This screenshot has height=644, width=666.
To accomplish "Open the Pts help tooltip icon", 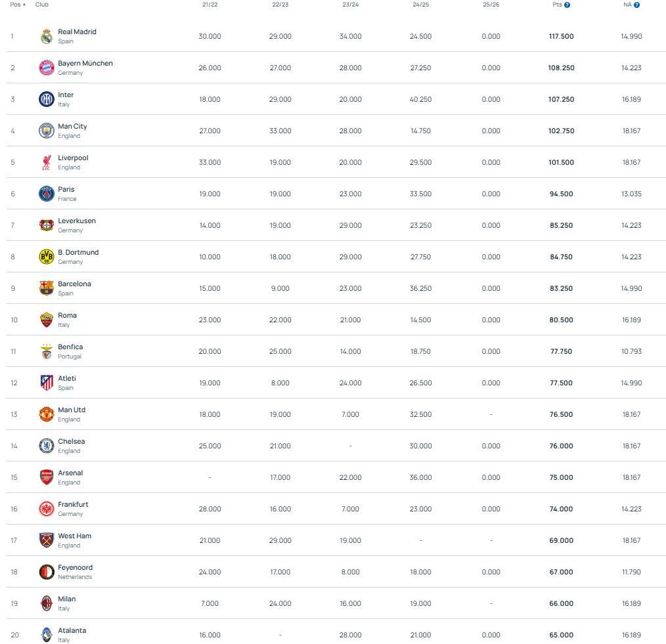I will 567,5.
